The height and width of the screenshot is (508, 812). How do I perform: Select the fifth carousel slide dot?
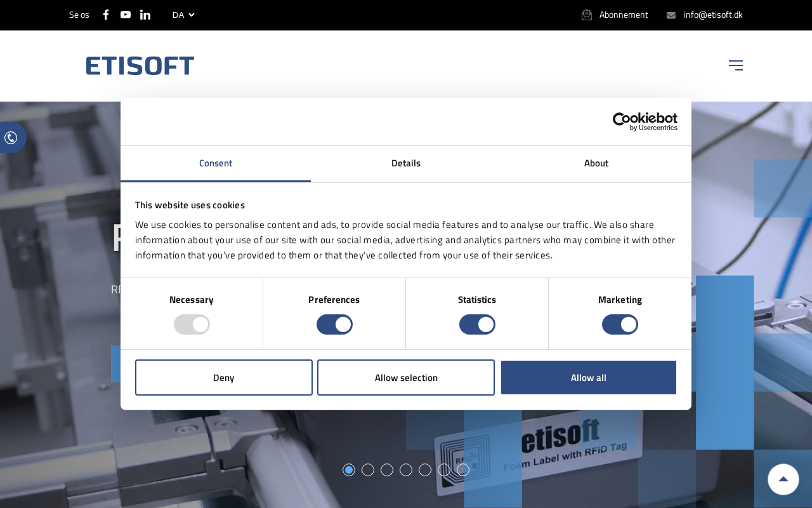click(x=425, y=470)
